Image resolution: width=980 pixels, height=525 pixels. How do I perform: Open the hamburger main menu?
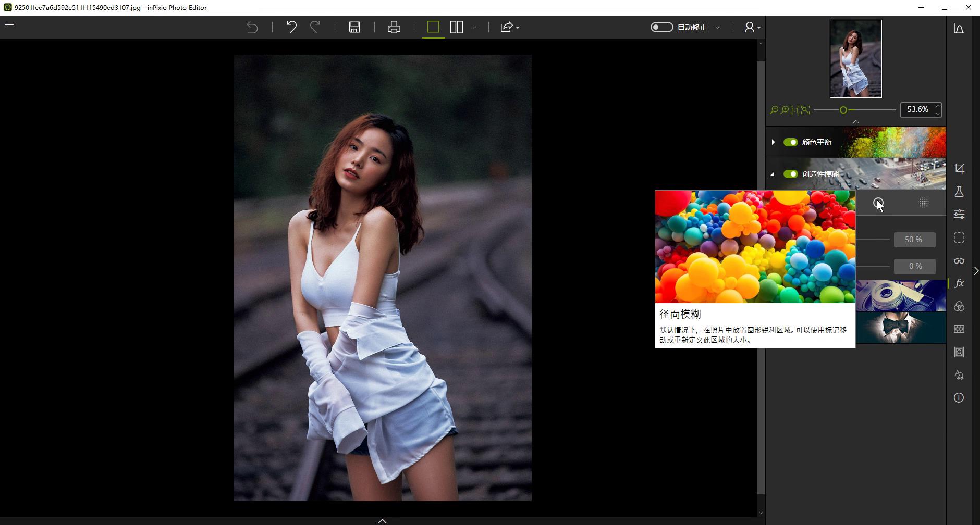(x=9, y=27)
